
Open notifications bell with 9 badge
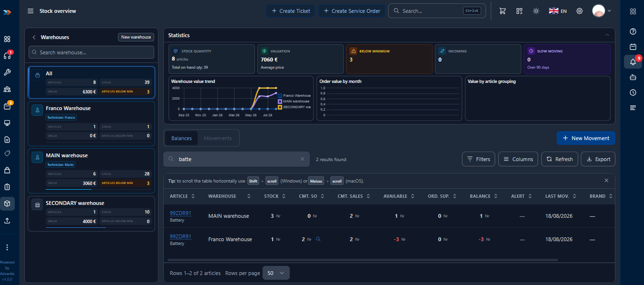(x=633, y=62)
